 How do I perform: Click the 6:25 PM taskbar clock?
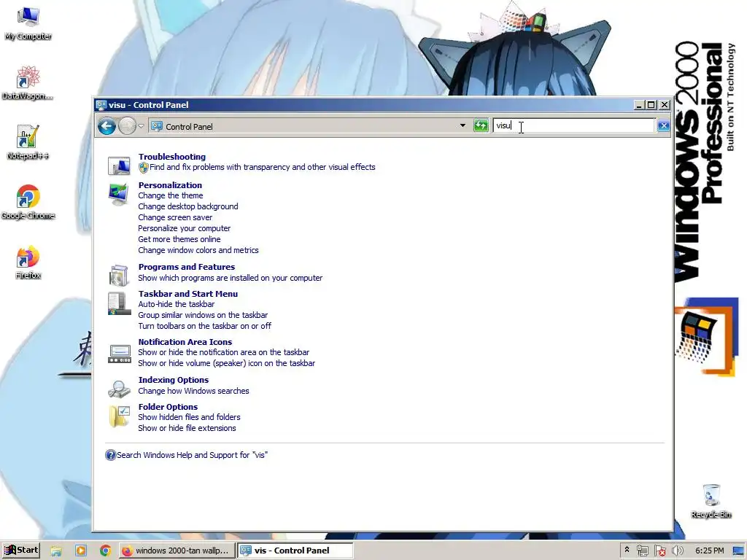pos(709,551)
